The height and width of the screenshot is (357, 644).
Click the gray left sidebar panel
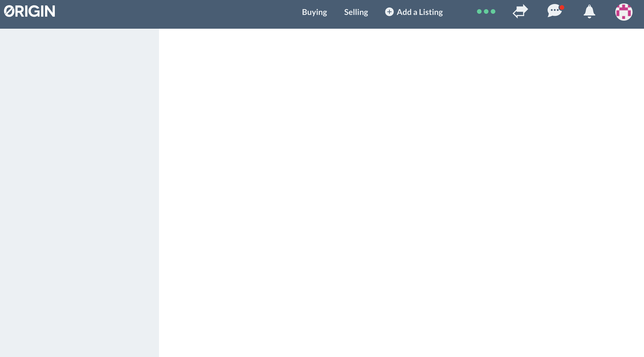coord(79,192)
